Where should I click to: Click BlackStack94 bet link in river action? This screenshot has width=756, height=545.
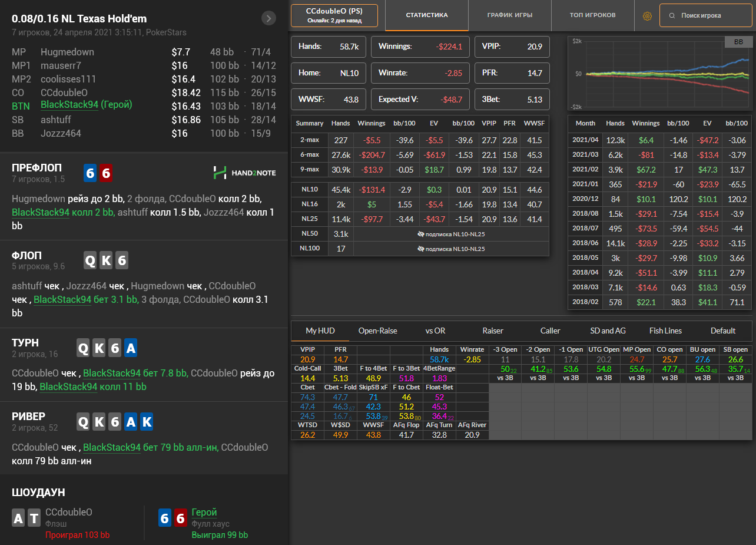[112, 447]
